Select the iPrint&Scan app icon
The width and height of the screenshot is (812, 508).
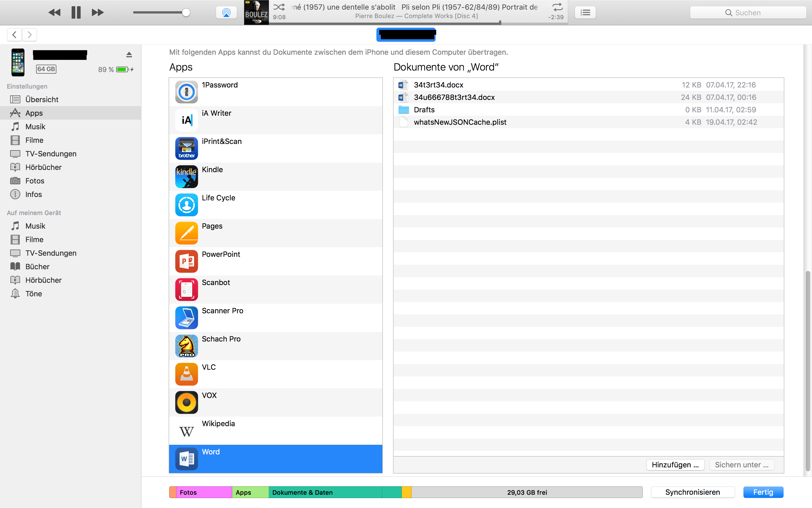[x=187, y=148]
